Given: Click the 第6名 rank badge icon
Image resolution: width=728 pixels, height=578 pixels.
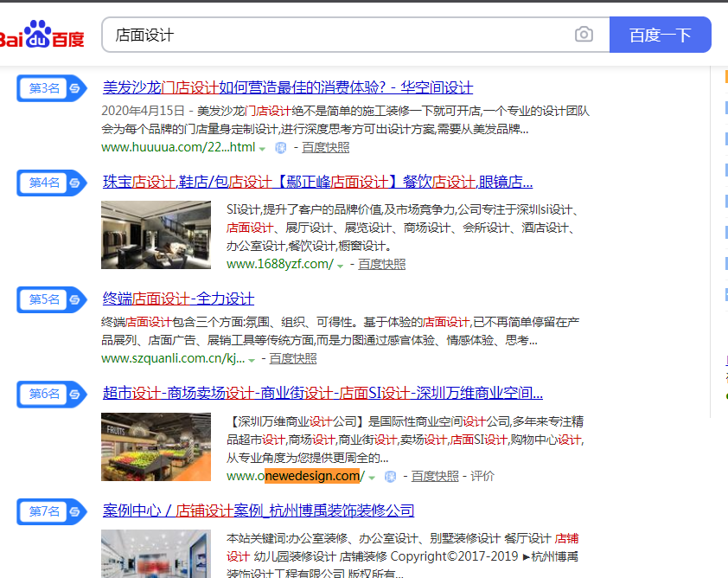Looking at the screenshot, I should click(52, 394).
